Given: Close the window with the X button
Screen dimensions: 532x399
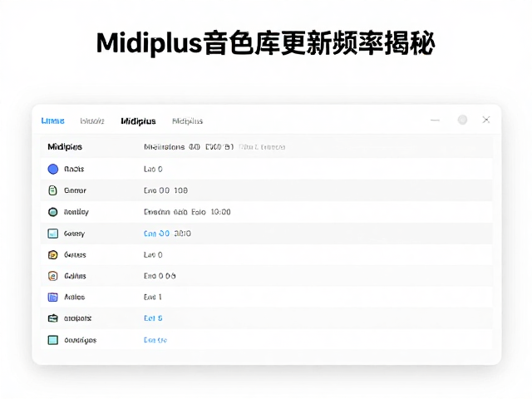Looking at the screenshot, I should [x=485, y=120].
